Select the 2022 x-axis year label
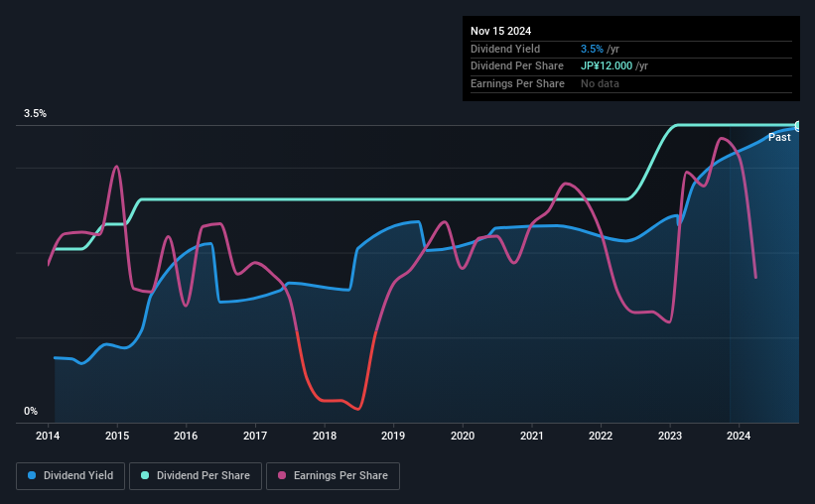815x504 pixels. [601, 436]
